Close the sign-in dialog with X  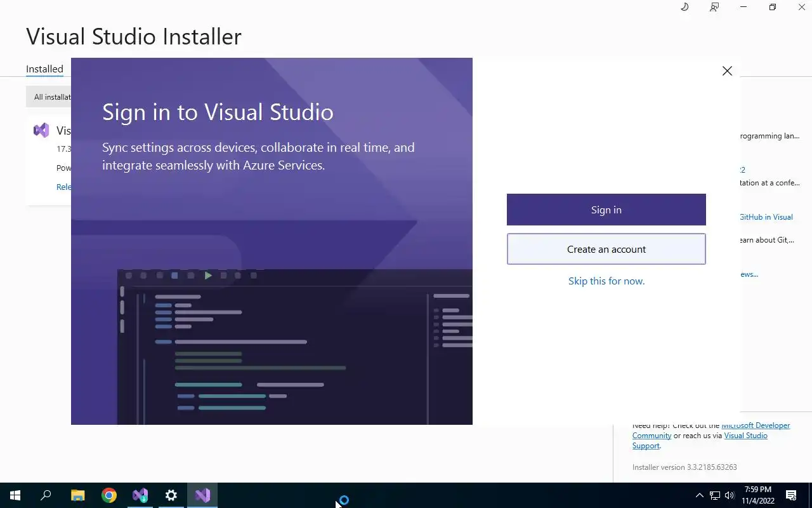click(x=727, y=71)
